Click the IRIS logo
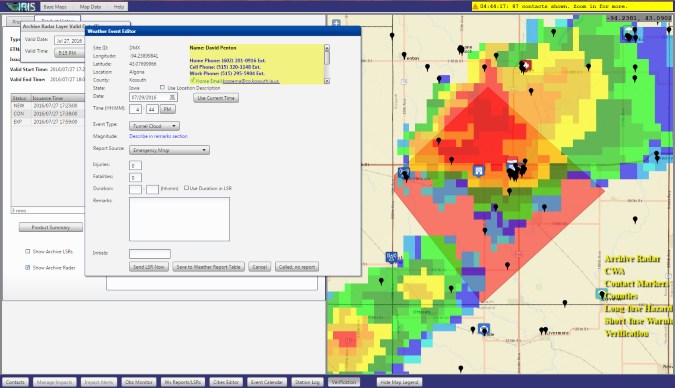Viewport: 675px width, 388px height. [x=21, y=6]
